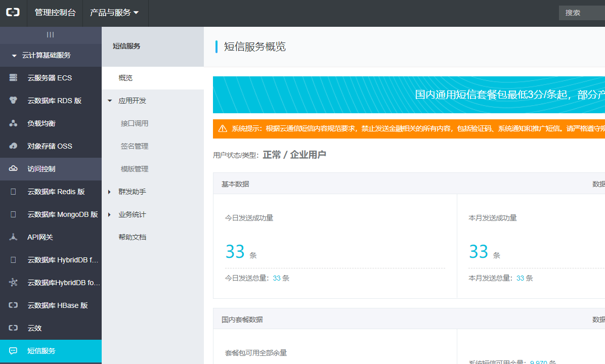Viewport: 605px width, 364px height.
Task: Click the Aliyun logo icon in header
Action: tap(13, 12)
